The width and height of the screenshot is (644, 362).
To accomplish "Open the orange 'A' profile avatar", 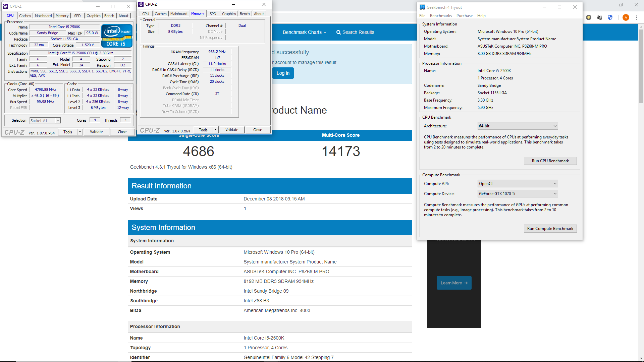I will click(x=626, y=17).
